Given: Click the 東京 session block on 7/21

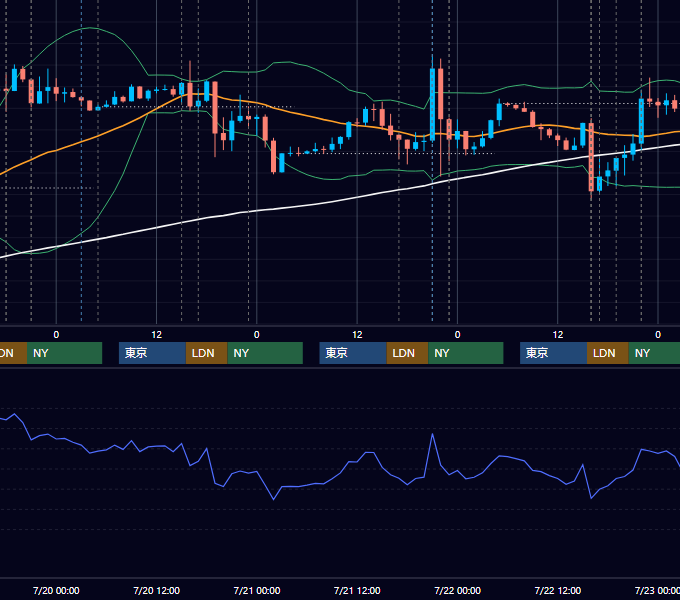Looking at the screenshot, I should 353,353.
